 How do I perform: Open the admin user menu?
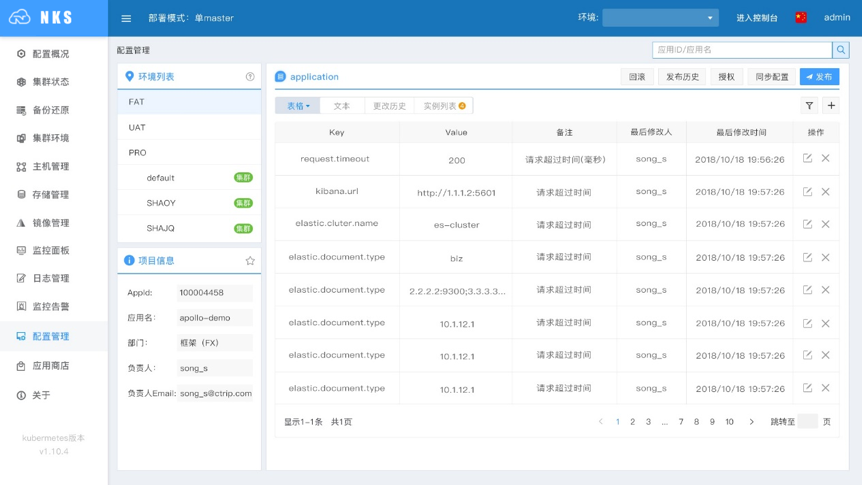click(837, 18)
